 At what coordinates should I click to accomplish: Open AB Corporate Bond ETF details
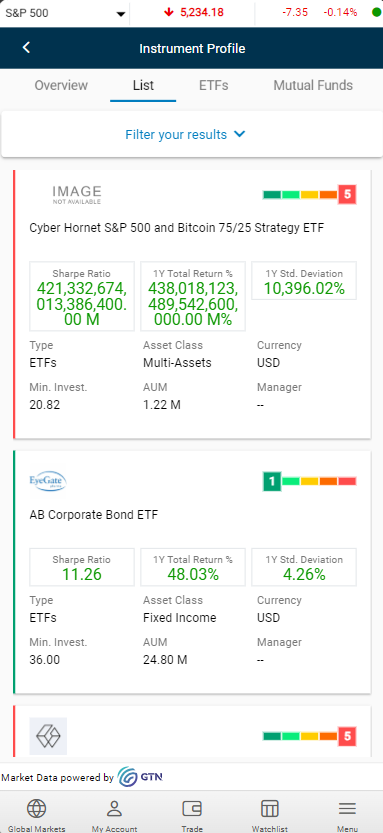[93, 515]
